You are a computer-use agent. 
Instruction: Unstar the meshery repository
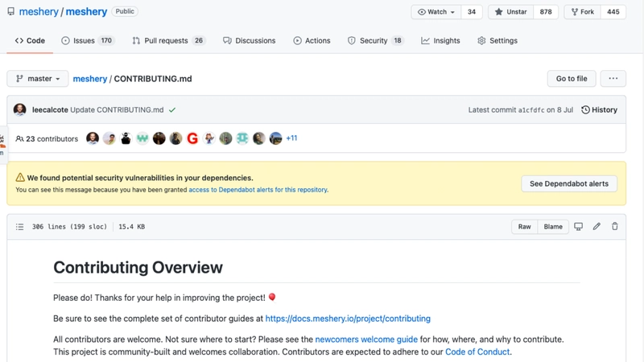point(510,12)
